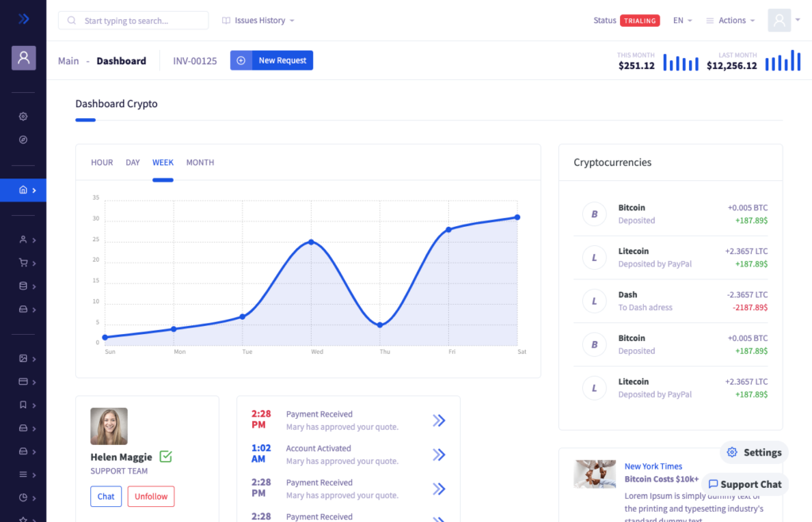Click the caret next to the account avatar
This screenshot has height=522, width=812.
click(x=798, y=20)
